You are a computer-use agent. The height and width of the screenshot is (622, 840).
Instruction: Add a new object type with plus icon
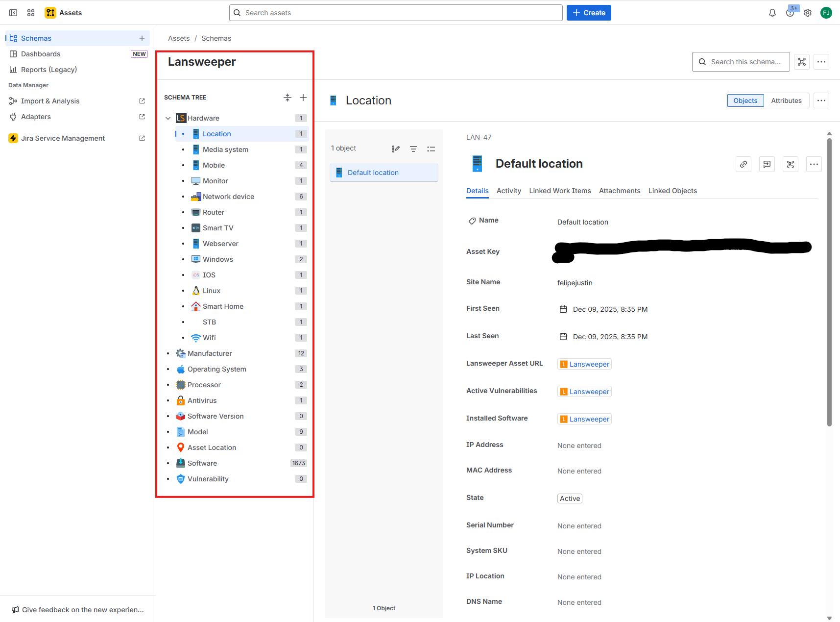point(303,98)
